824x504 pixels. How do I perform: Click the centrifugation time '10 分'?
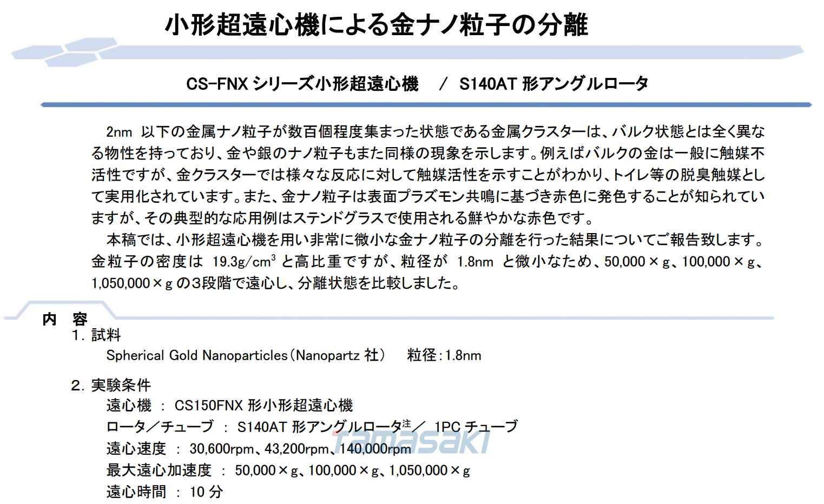206,492
